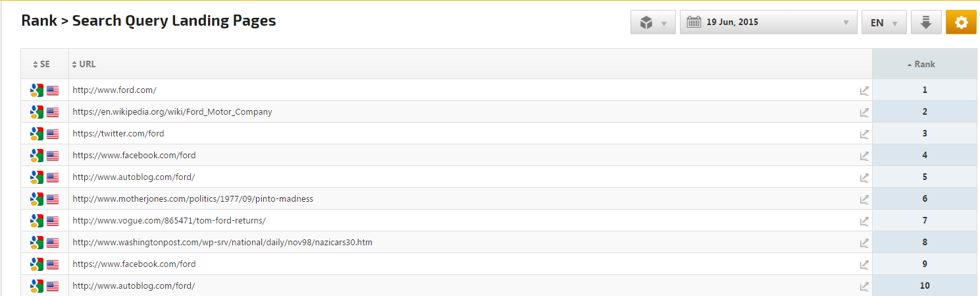Viewport: 980px width, 296px height.
Task: Click the vogue.com tom-ford-returns URL
Action: [169, 221]
